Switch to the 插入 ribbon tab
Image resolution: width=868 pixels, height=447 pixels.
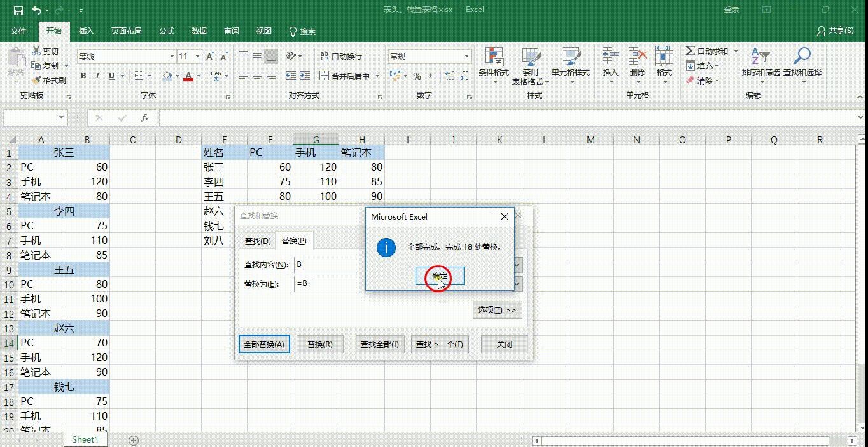click(86, 31)
